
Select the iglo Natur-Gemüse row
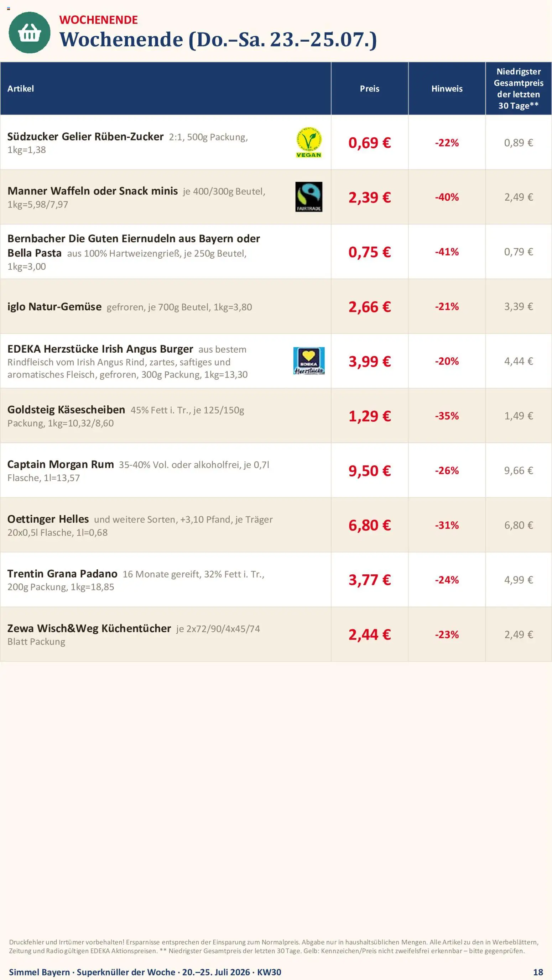coord(276,307)
